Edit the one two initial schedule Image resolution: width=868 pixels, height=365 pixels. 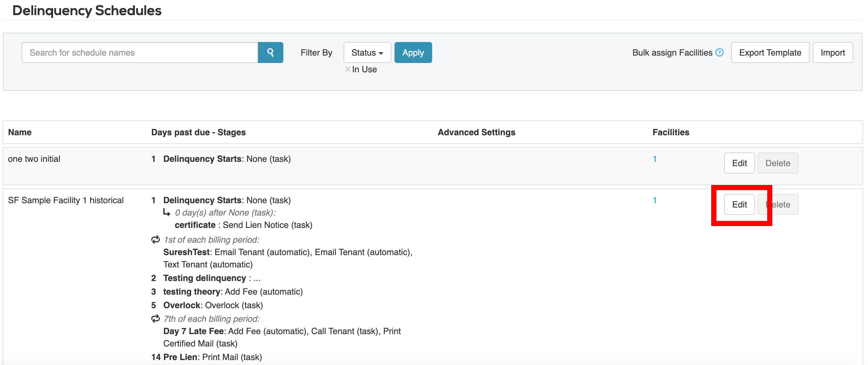point(739,163)
